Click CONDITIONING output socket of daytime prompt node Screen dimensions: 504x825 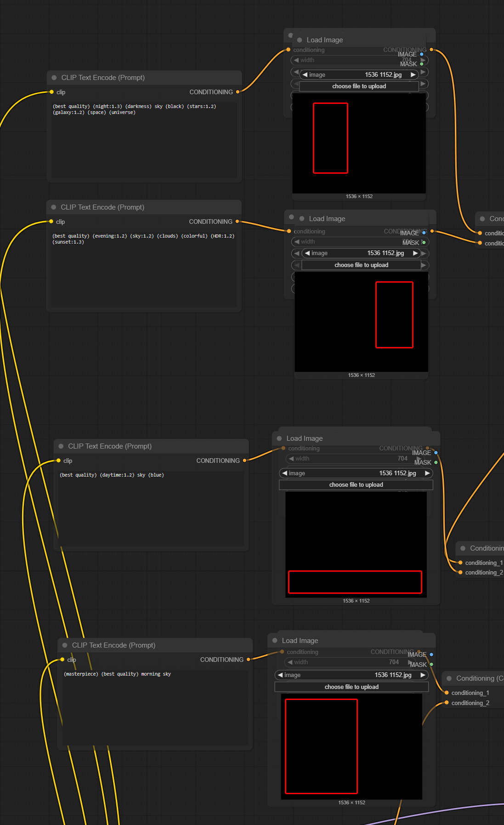(x=244, y=461)
